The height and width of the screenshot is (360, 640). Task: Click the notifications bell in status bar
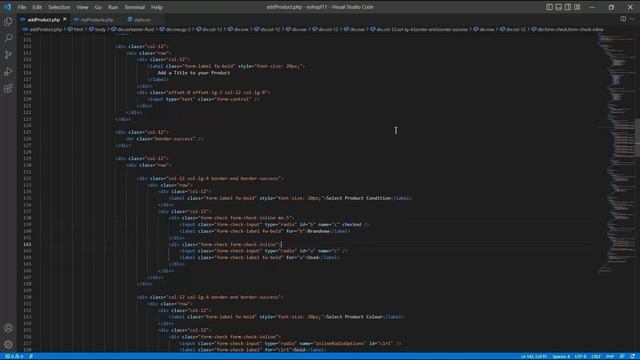[632, 356]
